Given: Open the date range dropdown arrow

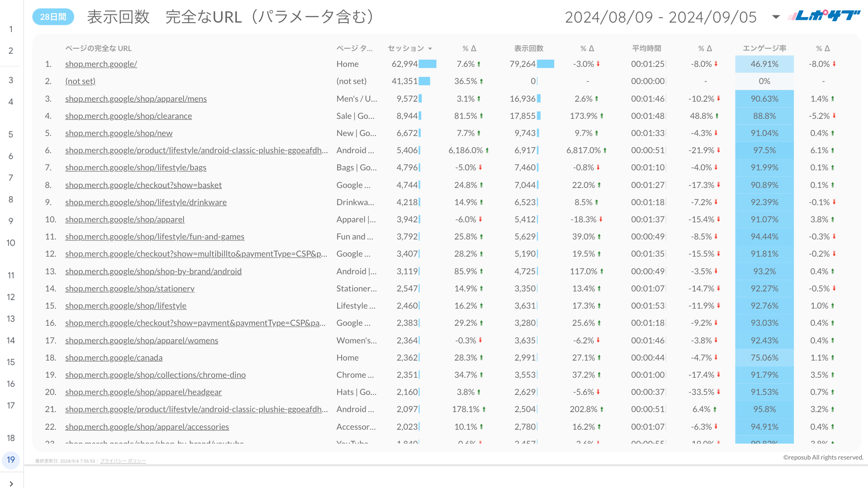Looking at the screenshot, I should pos(776,17).
